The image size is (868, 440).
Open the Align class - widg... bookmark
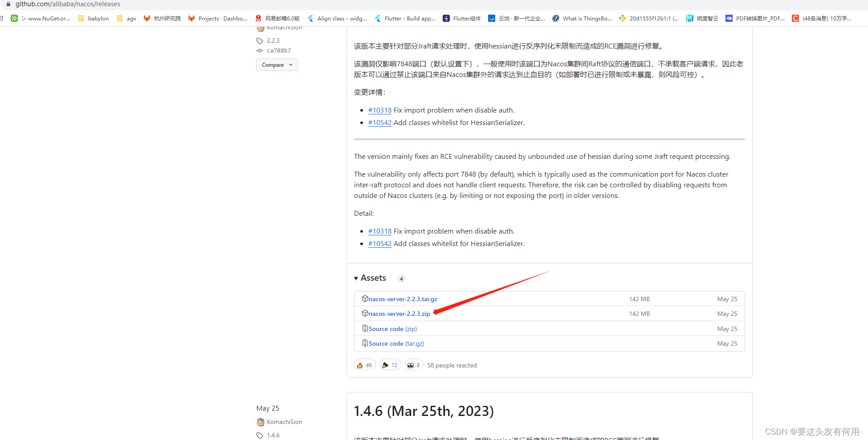pyautogui.click(x=337, y=18)
